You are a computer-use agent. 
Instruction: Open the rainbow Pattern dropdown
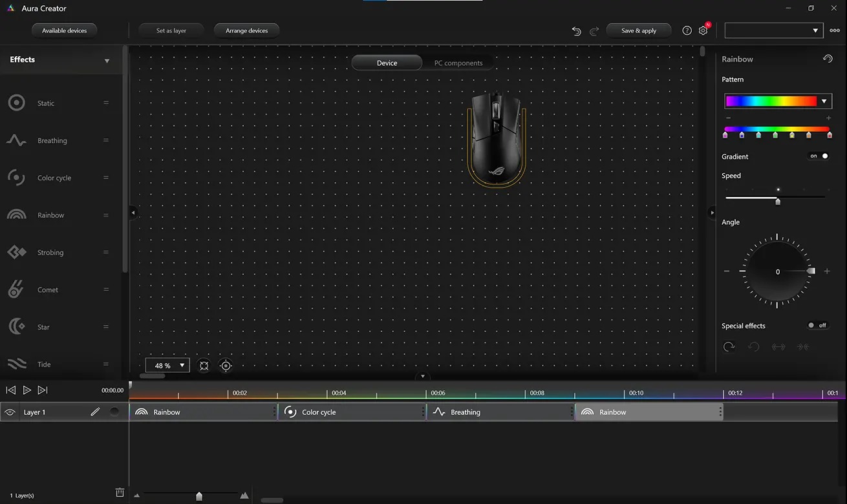[778, 101]
